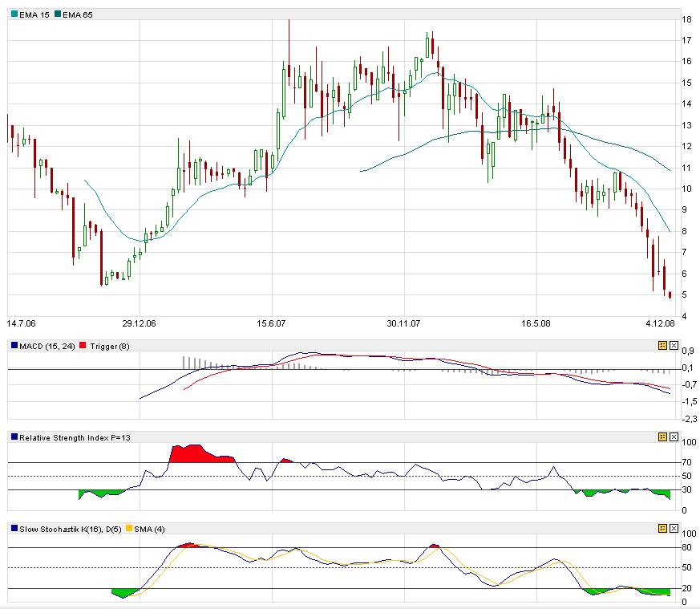Click the 30.11.07 date axis label

pyautogui.click(x=403, y=323)
